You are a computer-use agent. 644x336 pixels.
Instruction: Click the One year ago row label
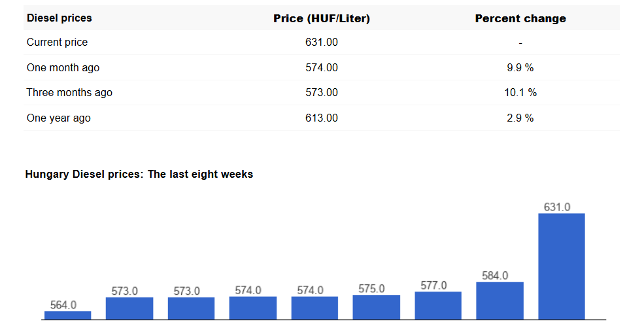point(59,118)
